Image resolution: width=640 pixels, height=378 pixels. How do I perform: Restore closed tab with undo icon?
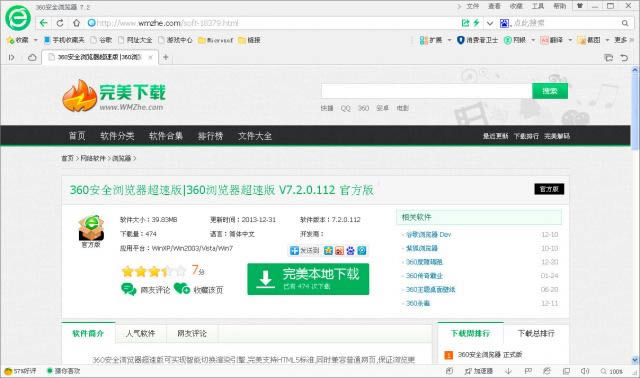pos(624,58)
